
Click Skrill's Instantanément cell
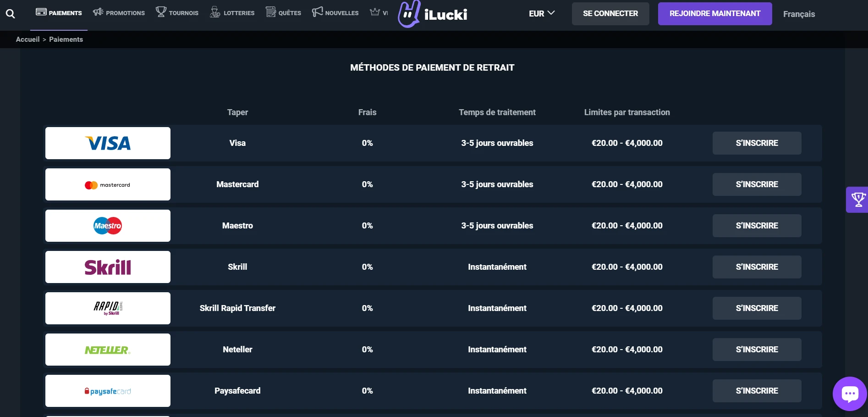point(497,267)
